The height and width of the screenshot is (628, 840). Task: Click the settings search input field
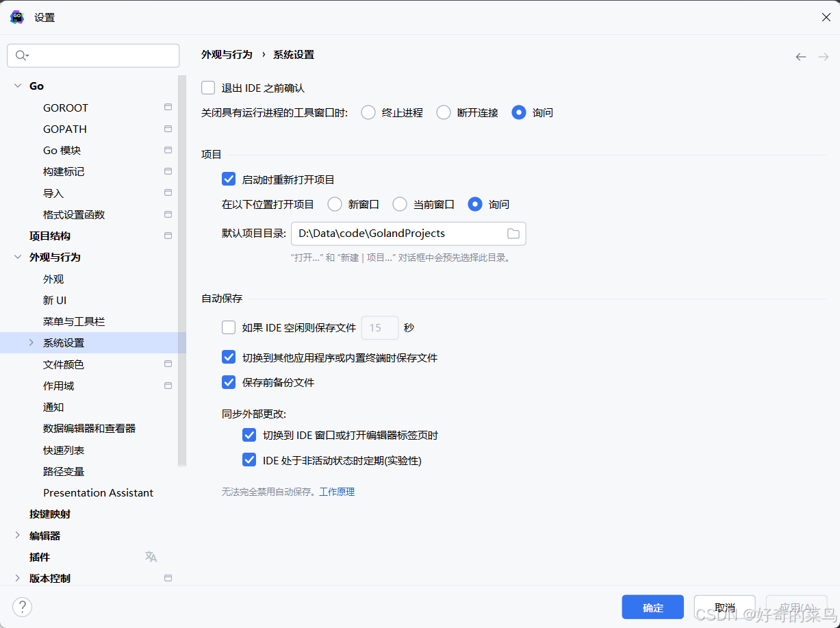click(93, 55)
